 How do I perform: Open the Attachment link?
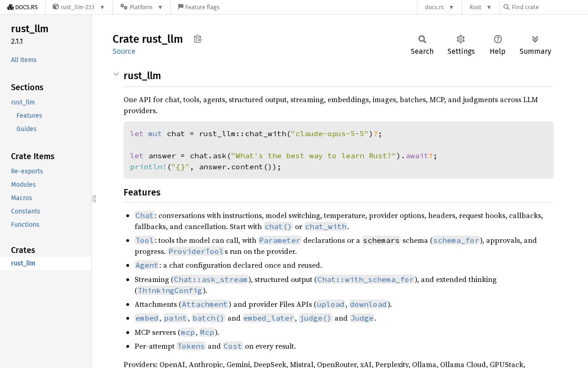click(205, 304)
